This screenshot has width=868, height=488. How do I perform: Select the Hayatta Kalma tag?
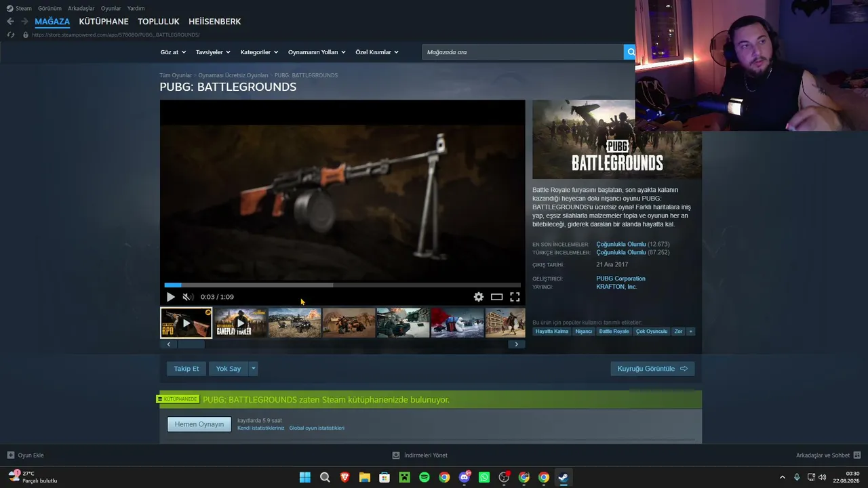[552, 331]
